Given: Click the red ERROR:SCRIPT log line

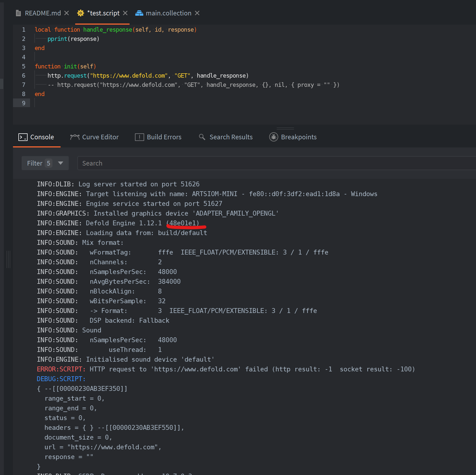Looking at the screenshot, I should point(226,369).
